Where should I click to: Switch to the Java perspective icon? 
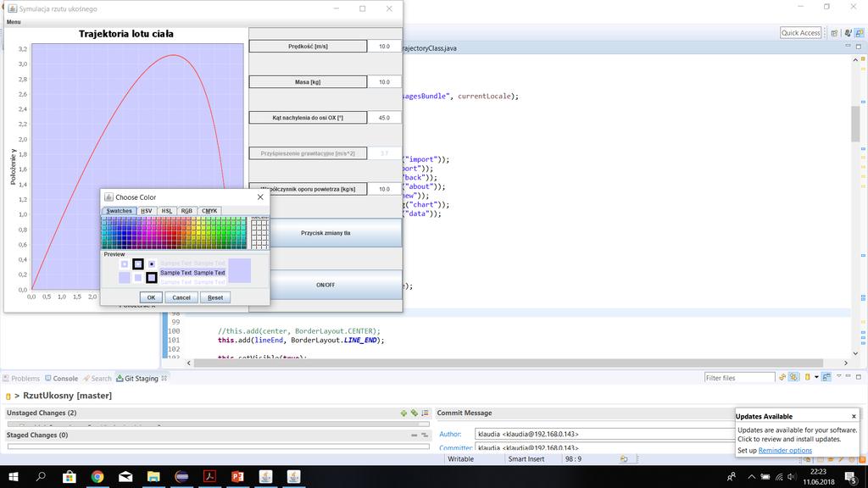(848, 33)
